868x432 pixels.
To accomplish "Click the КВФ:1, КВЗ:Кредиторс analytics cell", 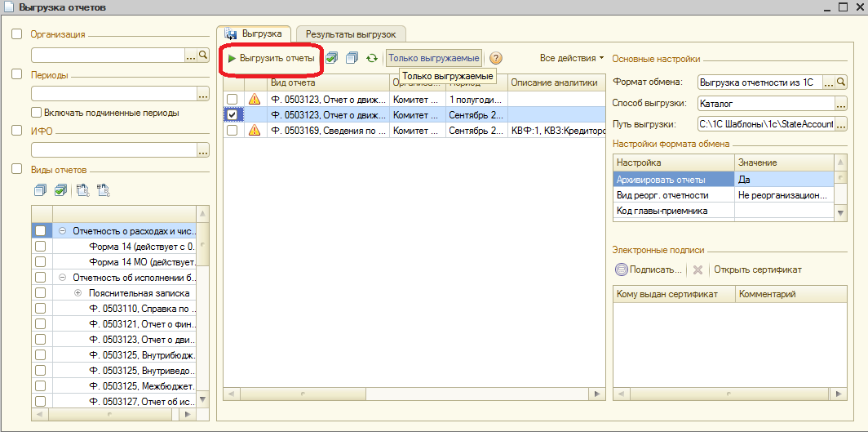I will [556, 130].
